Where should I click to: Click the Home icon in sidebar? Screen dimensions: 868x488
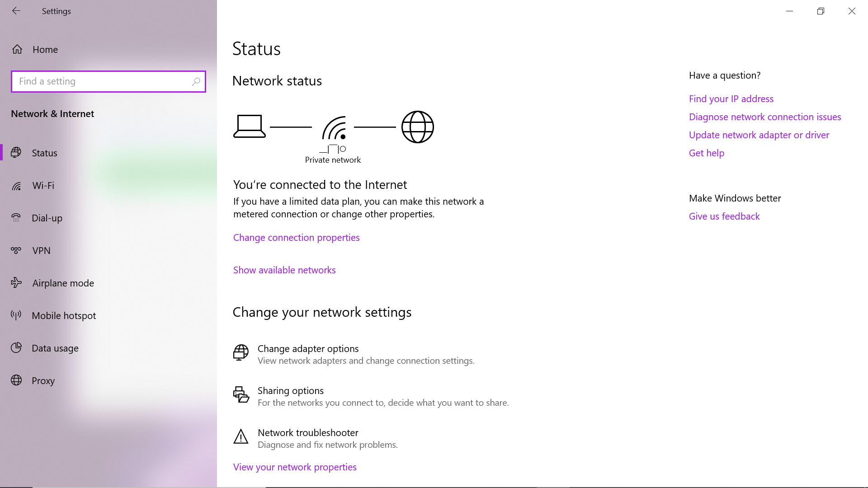(17, 49)
